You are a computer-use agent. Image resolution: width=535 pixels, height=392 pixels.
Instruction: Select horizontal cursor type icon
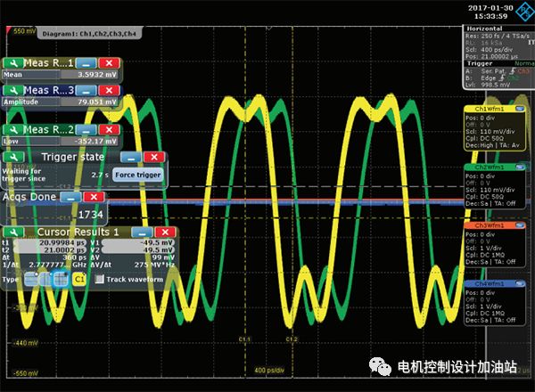coord(29,279)
